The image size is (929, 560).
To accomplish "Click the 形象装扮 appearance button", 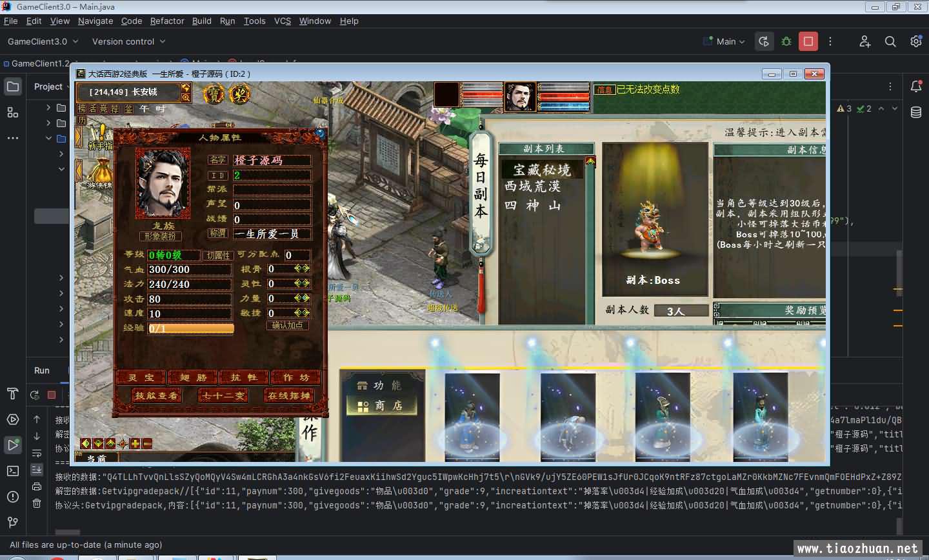I will click(160, 236).
